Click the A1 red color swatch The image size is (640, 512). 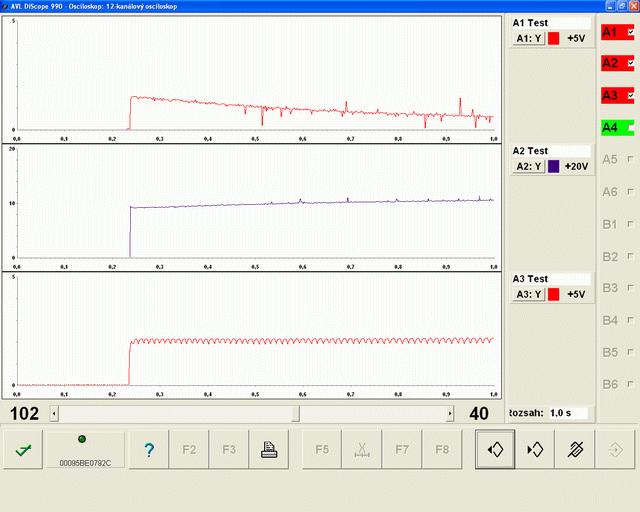point(554,38)
